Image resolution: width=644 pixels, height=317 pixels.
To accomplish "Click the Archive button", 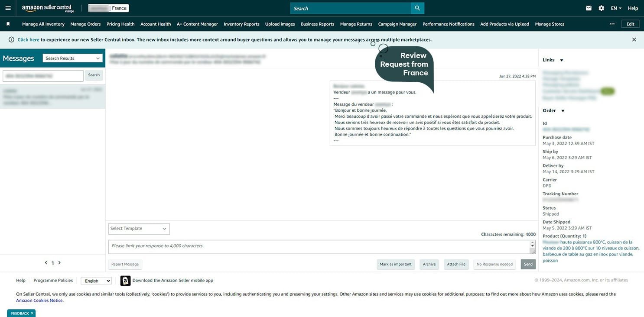I will (429, 264).
